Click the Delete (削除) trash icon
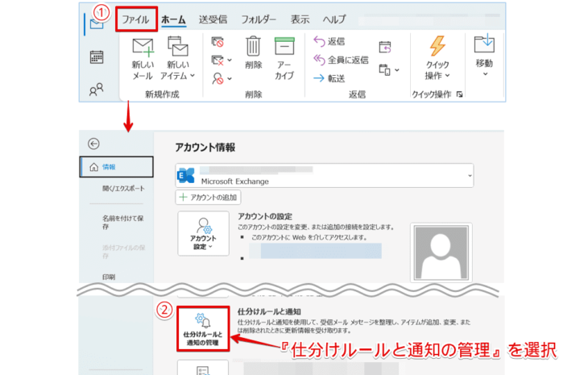588x375 pixels. [x=254, y=50]
